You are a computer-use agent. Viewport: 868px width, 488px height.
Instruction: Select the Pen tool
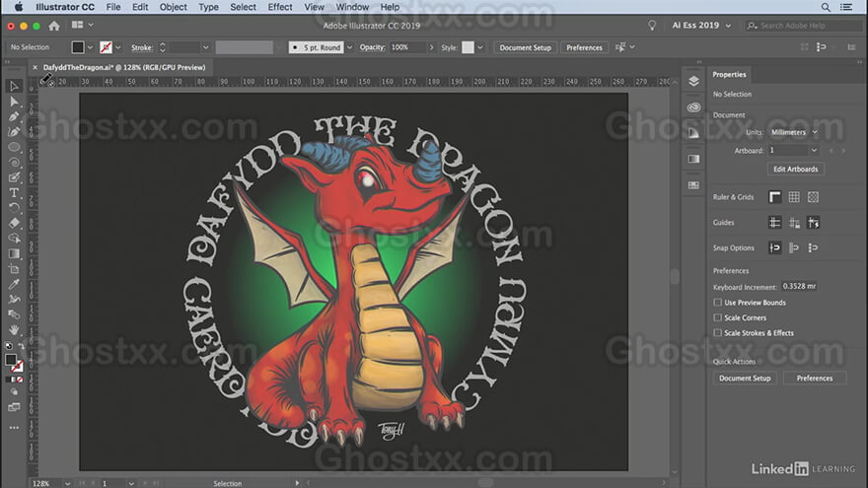(x=14, y=116)
